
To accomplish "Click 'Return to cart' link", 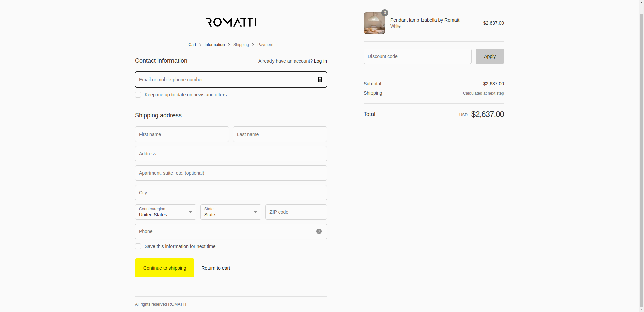I will 215,268.
